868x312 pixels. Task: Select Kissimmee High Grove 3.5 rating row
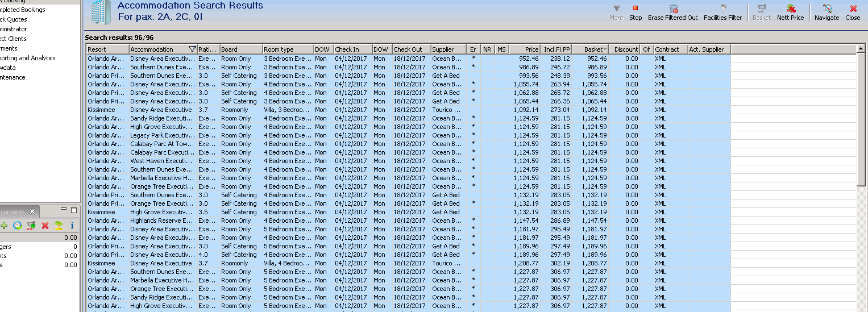(408, 211)
